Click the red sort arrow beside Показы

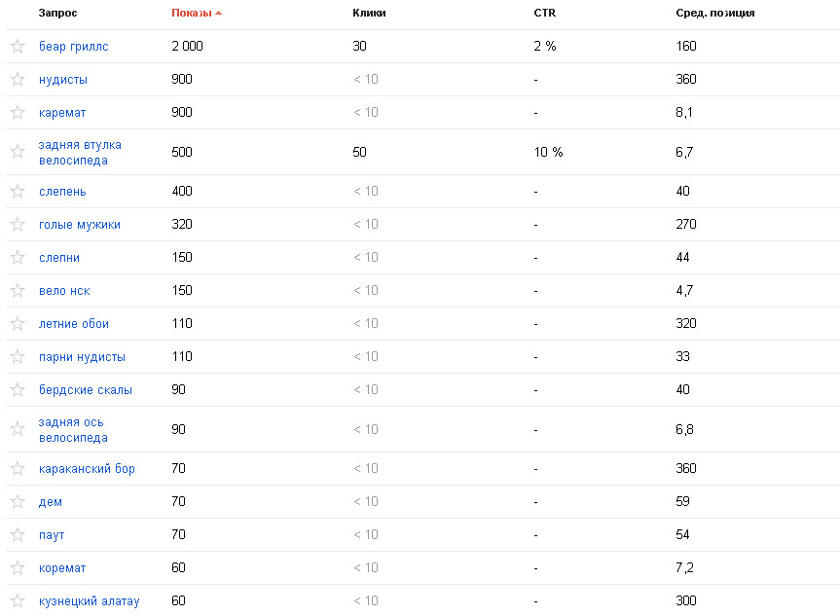pyautogui.click(x=219, y=14)
